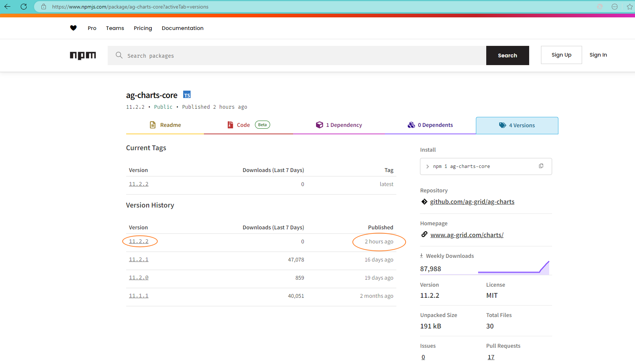This screenshot has height=364, width=635.
Task: Click the bookmark star icon
Action: (x=629, y=7)
